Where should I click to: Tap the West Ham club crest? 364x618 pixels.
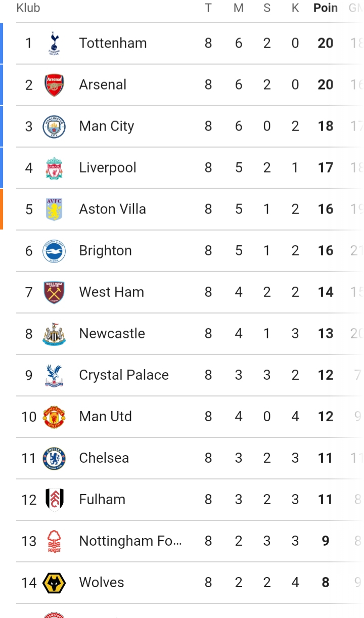(54, 292)
